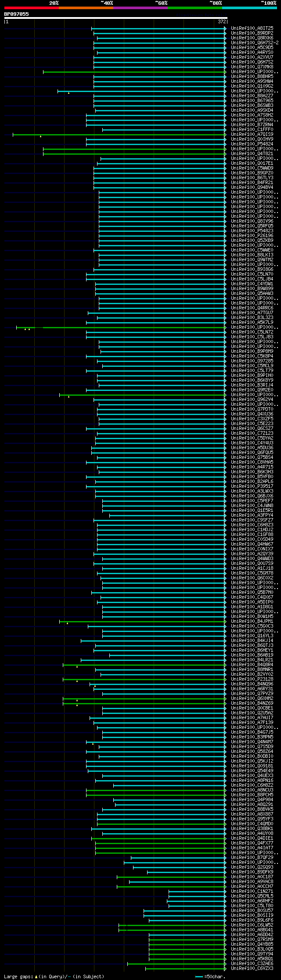Click label UniRef100_Q38BK1
281x980 pixels.
(252, 828)
